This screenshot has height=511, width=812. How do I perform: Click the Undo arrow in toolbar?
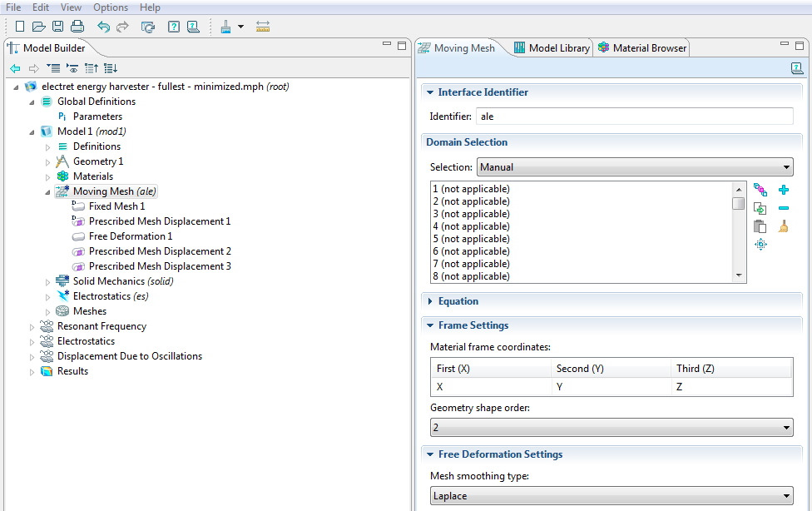pyautogui.click(x=103, y=27)
